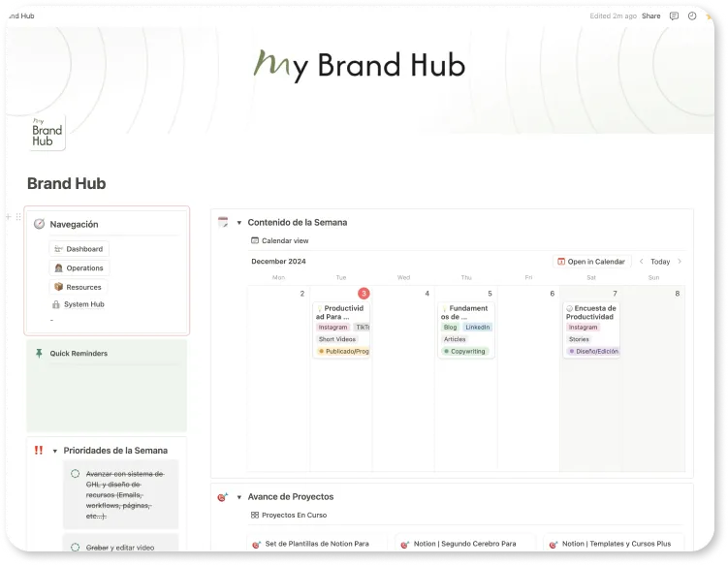Click the LinkedIn tag on Thursday card
Viewport: 728px width, 565px height.
click(x=477, y=328)
